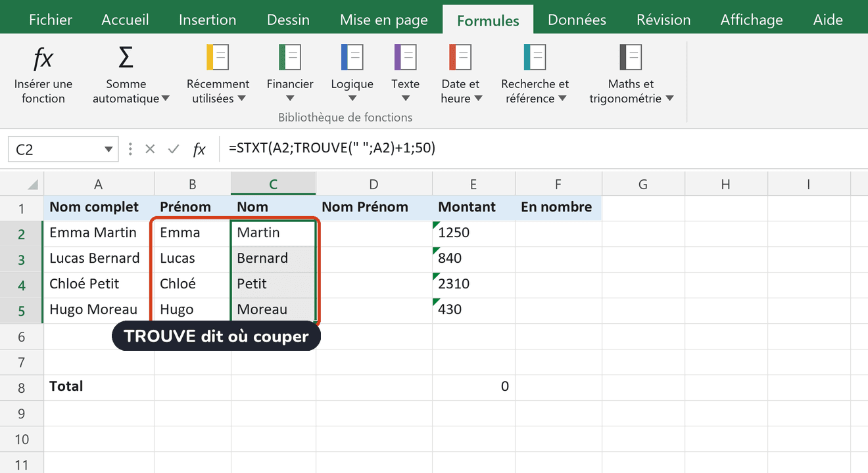Open the Mise en page tab
868x473 pixels.
(384, 20)
